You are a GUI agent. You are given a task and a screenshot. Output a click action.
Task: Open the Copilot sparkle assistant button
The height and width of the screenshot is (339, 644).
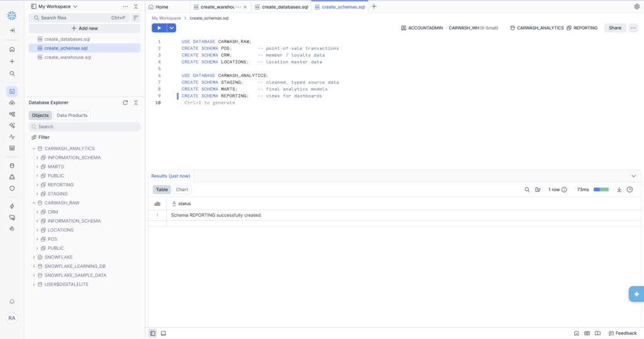point(636,294)
